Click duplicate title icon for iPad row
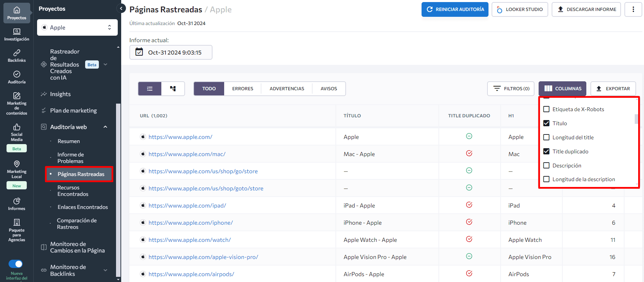The width and height of the screenshot is (644, 282). pos(469,205)
